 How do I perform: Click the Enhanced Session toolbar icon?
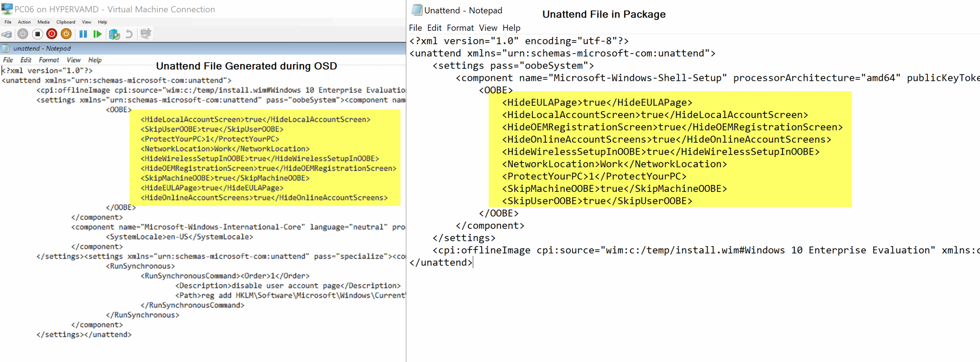(x=145, y=34)
